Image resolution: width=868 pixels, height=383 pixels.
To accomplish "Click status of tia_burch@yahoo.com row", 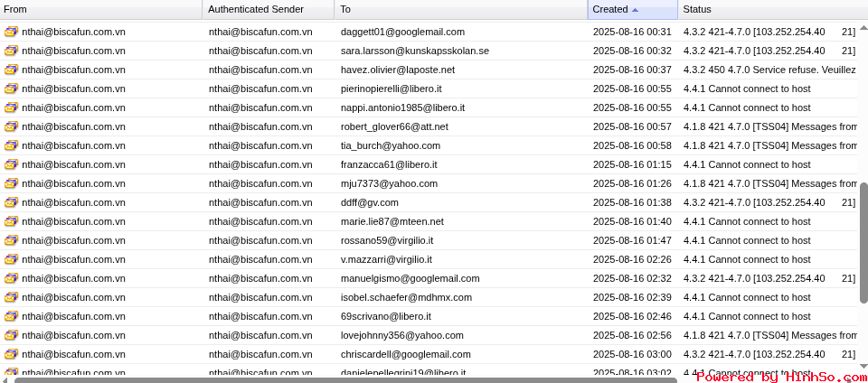I will pos(770,146).
